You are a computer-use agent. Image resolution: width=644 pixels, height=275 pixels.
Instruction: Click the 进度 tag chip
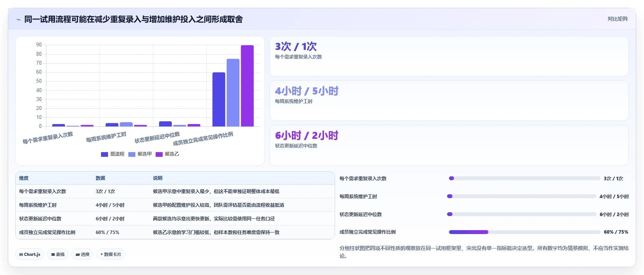pos(82,254)
